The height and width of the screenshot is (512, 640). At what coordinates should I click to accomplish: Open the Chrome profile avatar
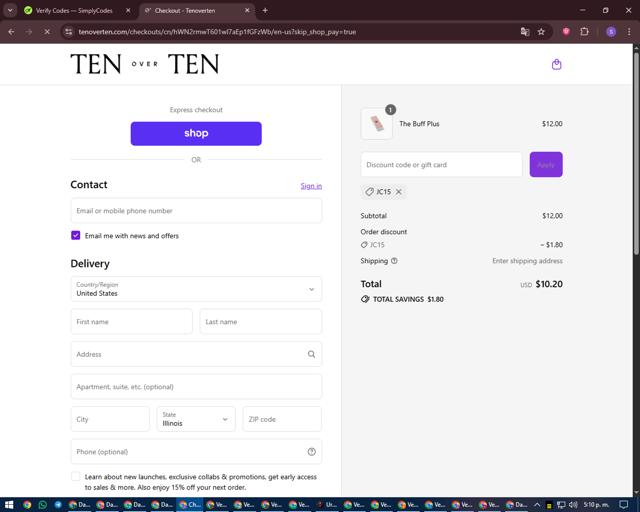point(611,32)
